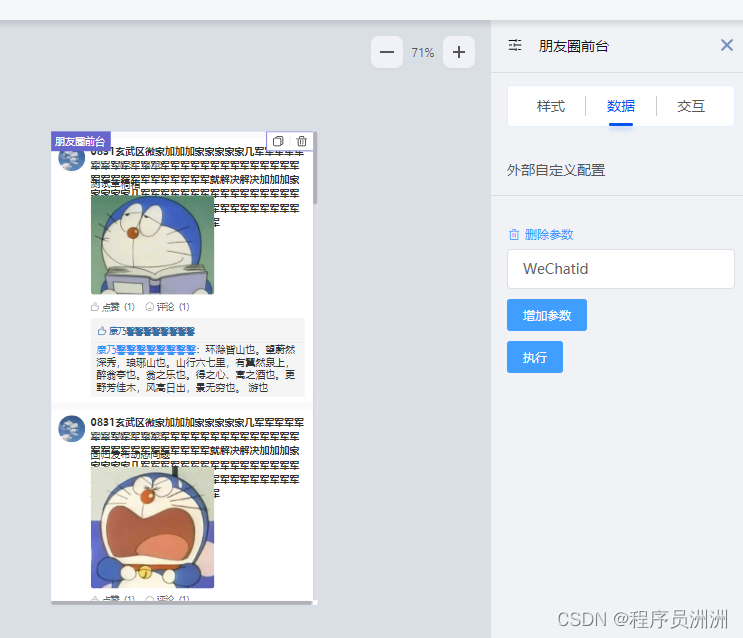
Task: Zoom out with the minus button
Action: click(x=387, y=52)
